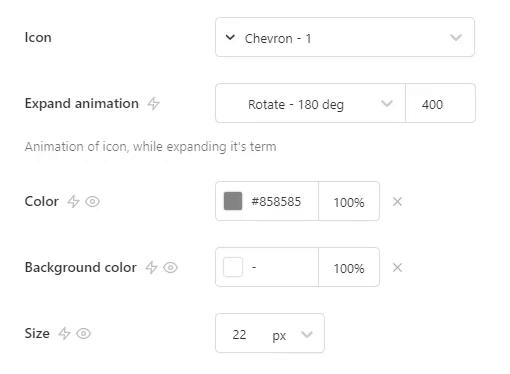This screenshot has height=374, width=510.
Task: Click the Size value field showing 22
Action: tap(240, 334)
